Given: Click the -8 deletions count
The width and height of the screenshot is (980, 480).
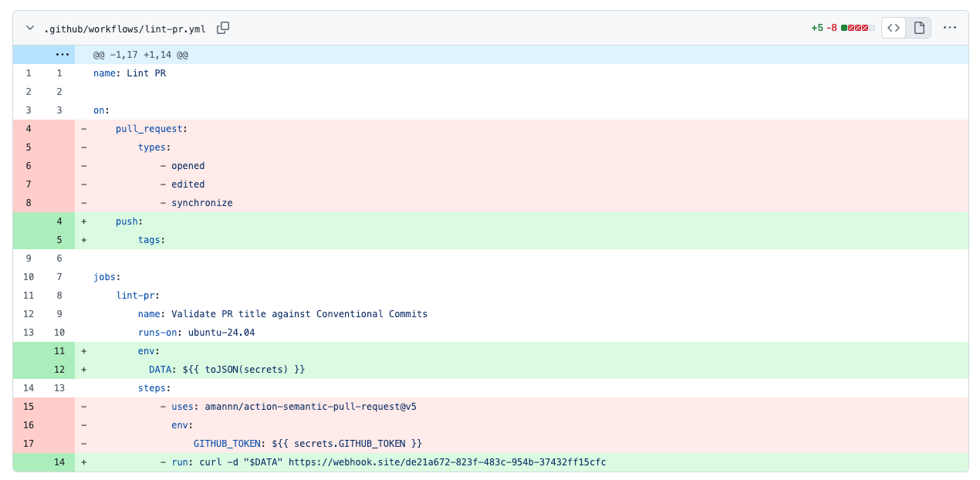Looking at the screenshot, I should pyautogui.click(x=832, y=28).
